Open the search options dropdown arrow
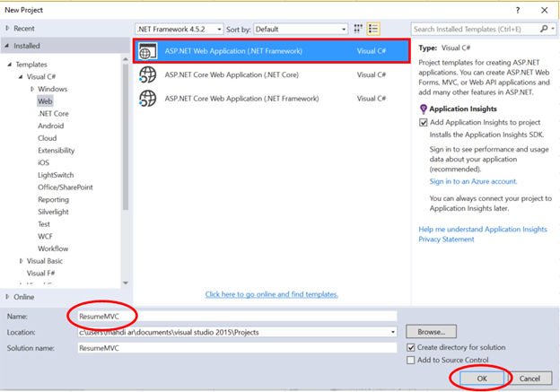Viewport: 560px width, 392px height. point(553,29)
